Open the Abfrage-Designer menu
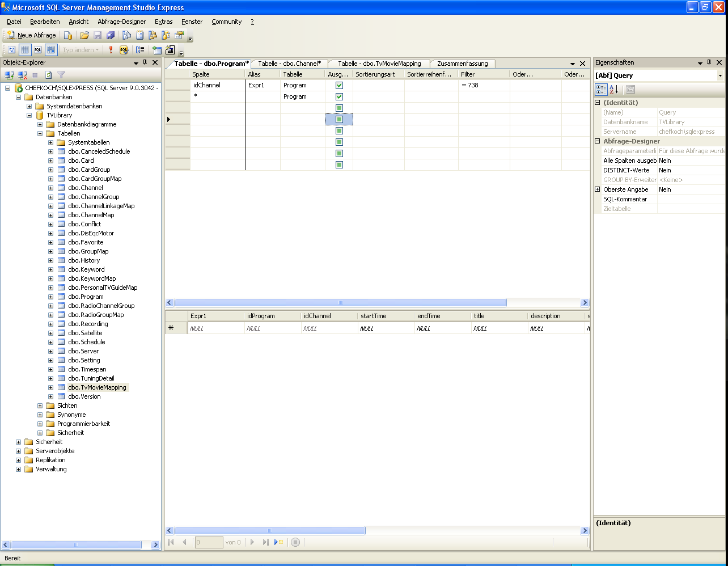The width and height of the screenshot is (728, 566). pyautogui.click(x=121, y=22)
